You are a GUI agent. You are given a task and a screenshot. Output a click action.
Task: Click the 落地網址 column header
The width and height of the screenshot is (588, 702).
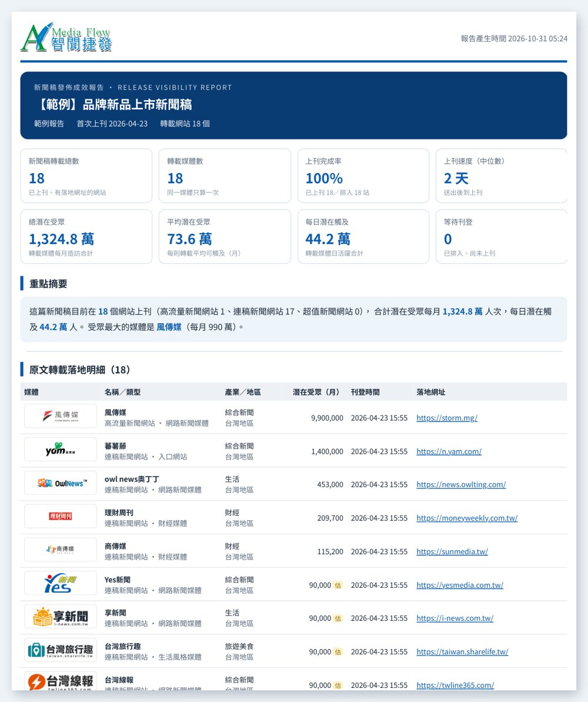pyautogui.click(x=430, y=392)
